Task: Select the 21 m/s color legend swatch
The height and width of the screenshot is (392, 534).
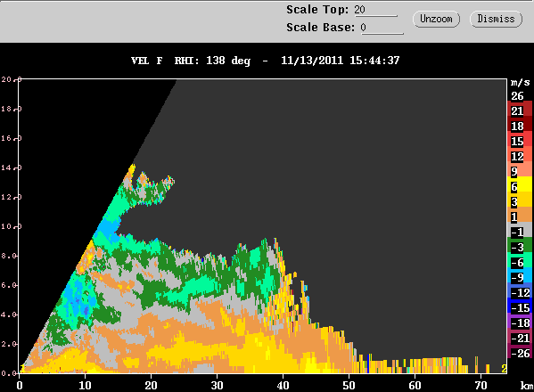Action: pyautogui.click(x=520, y=109)
